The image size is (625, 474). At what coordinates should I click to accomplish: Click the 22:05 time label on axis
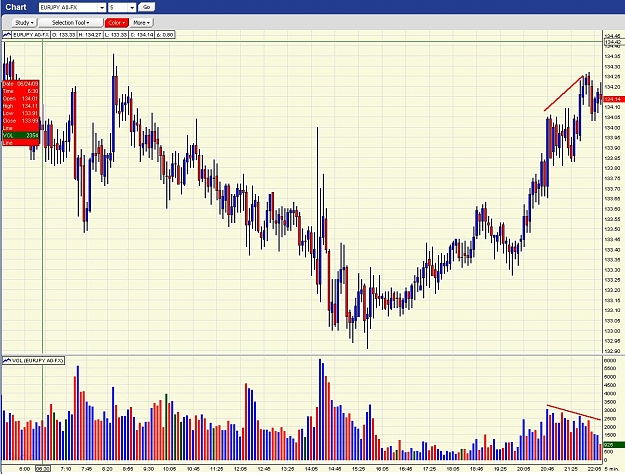coord(594,469)
